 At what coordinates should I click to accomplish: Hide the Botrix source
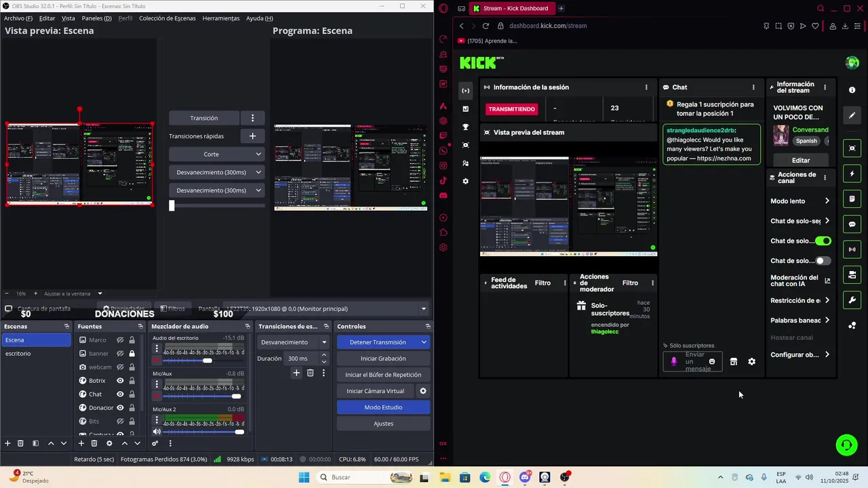(x=120, y=380)
